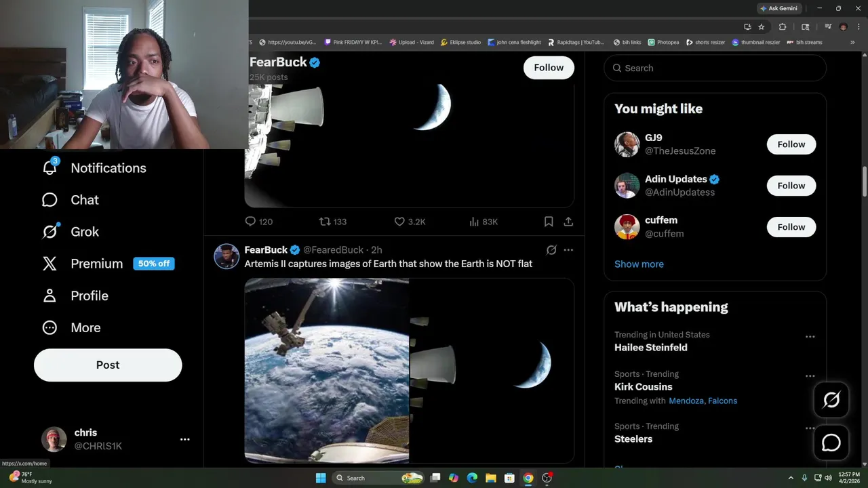This screenshot has height=488, width=868.
Task: Open Microsoft Store from the taskbar
Action: 509,478
